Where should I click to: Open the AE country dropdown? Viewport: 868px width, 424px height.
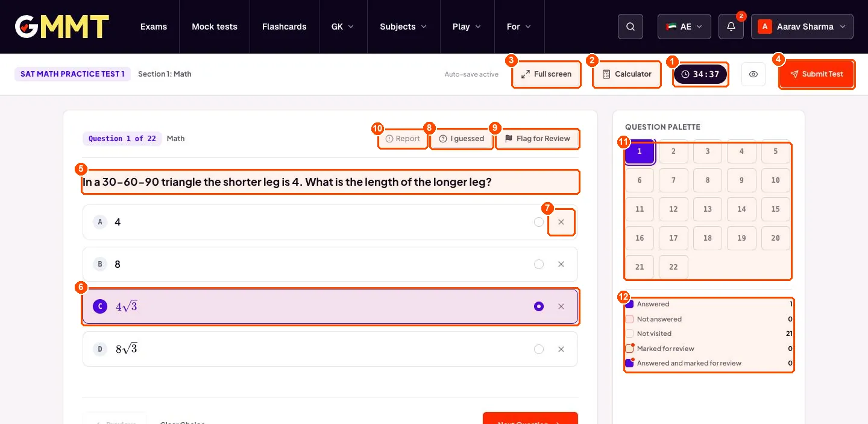tap(684, 27)
